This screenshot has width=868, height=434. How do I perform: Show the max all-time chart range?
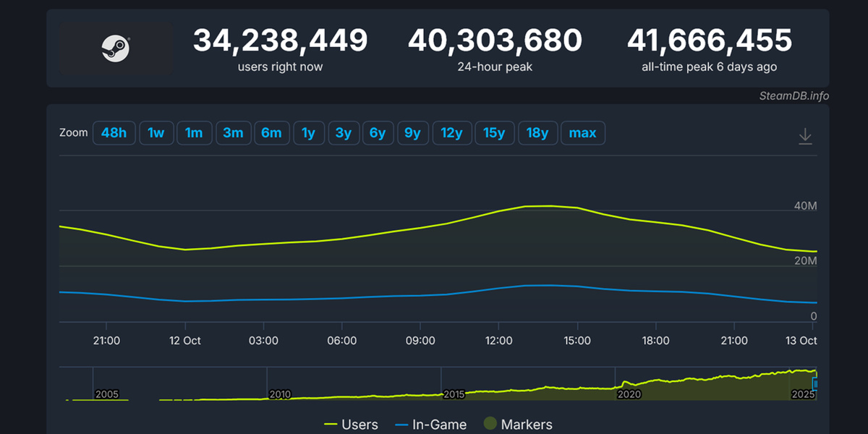pos(583,132)
